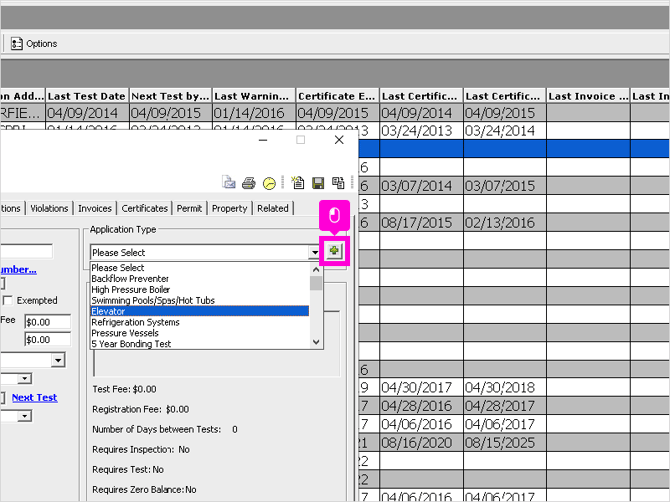Image resolution: width=670 pixels, height=502 pixels.
Task: Click the Next Test link
Action: point(35,397)
